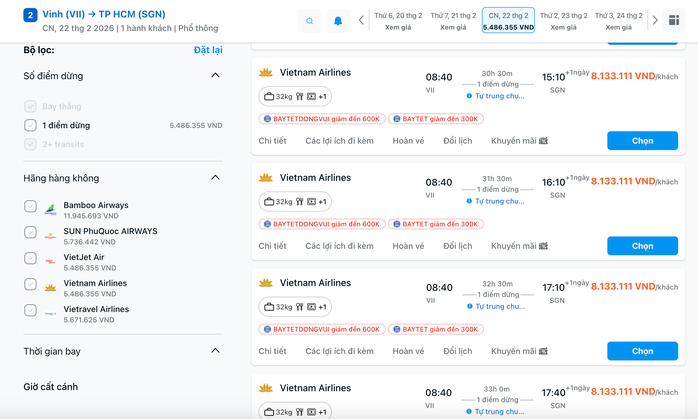Collapse the Hãng hàng không section

pyautogui.click(x=215, y=178)
